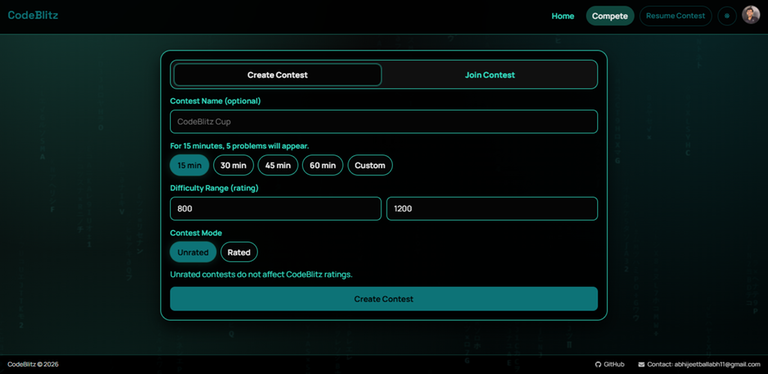Select the 30 min duration option
This screenshot has height=374, width=768.
[233, 165]
